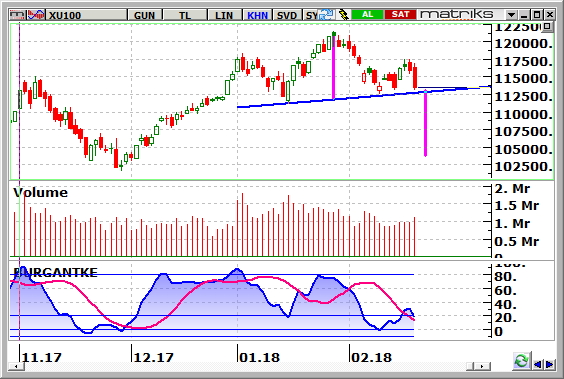Click the blue left navigation arrow
Viewport: 564px width, 379px height.
(537, 364)
